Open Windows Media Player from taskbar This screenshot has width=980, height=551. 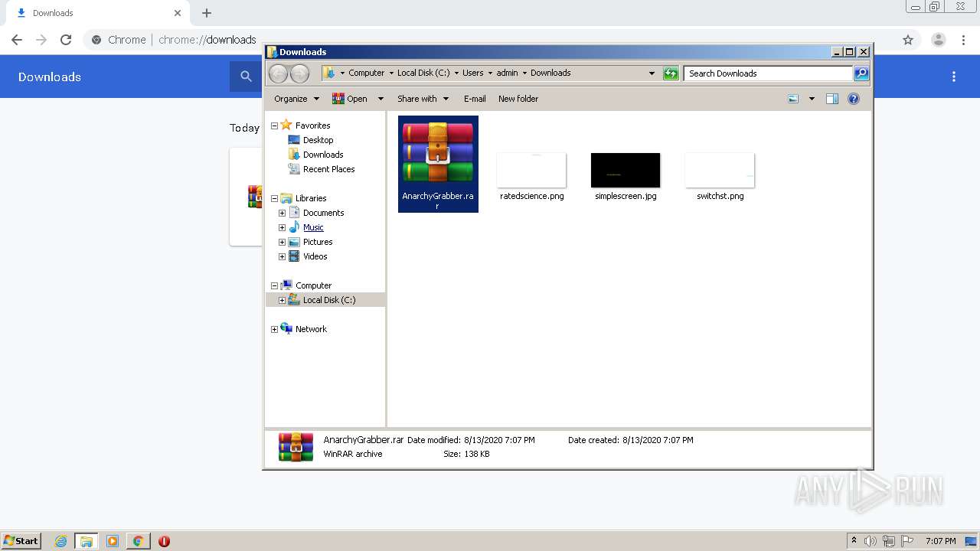(113, 541)
